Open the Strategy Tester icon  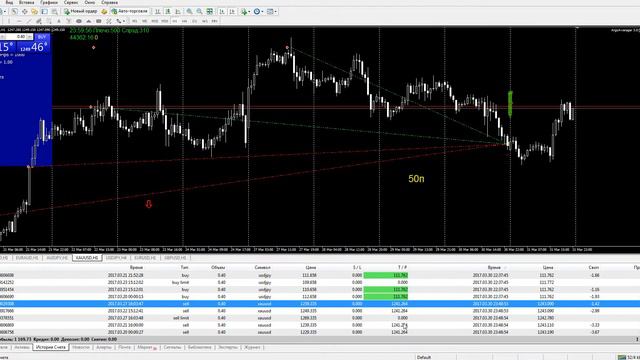pos(54,11)
